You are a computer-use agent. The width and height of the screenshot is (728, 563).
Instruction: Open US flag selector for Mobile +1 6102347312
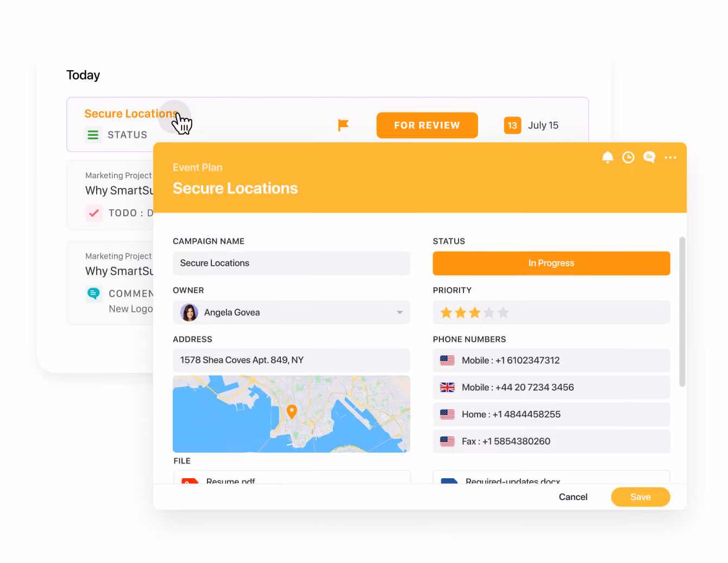(447, 360)
